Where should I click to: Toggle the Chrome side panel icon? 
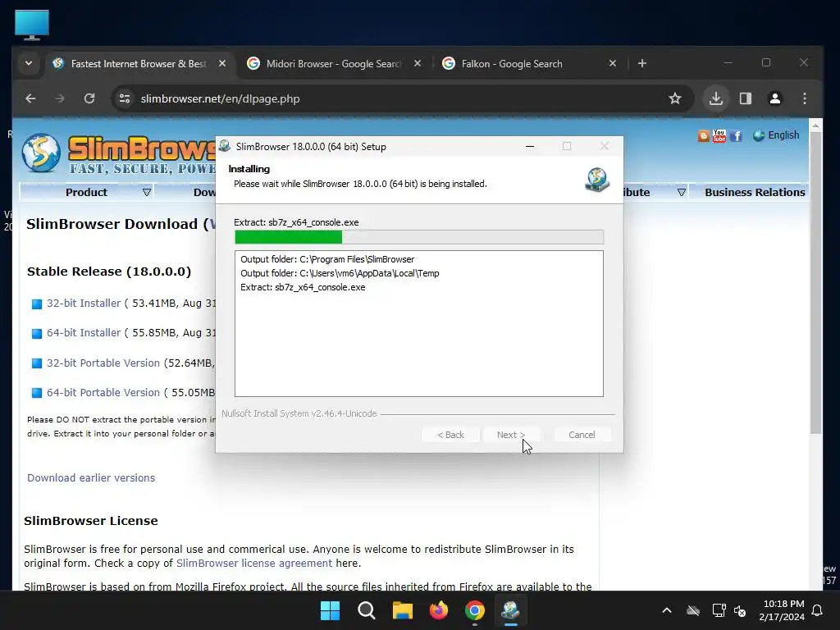[x=745, y=98]
